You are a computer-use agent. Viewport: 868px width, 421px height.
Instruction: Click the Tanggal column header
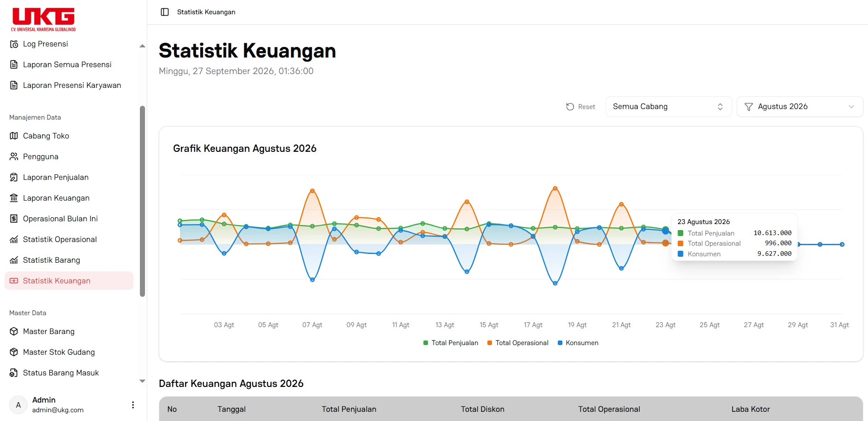[x=231, y=409]
